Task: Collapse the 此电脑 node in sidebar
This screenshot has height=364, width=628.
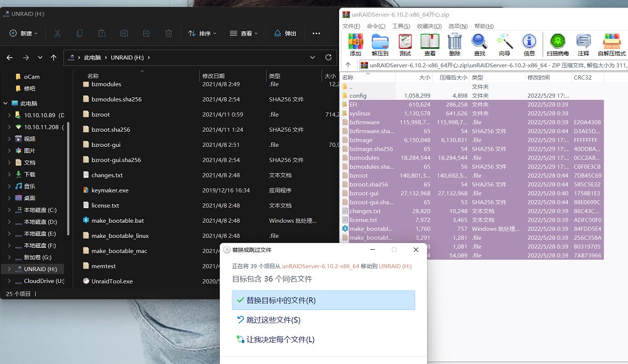Action: 6,104
